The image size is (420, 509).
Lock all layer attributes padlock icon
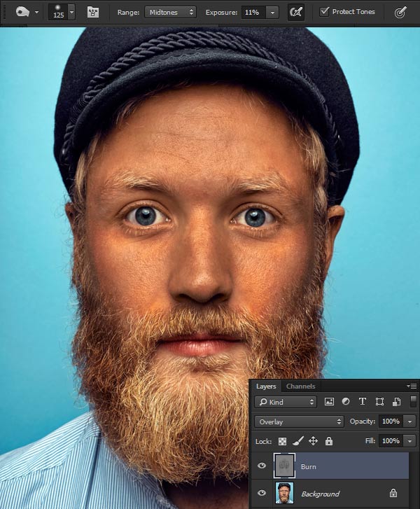pos(329,441)
